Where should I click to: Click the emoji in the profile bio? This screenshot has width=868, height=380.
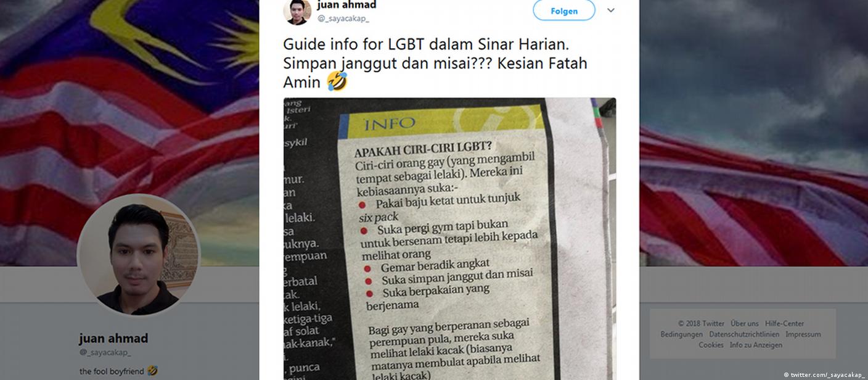[152, 371]
